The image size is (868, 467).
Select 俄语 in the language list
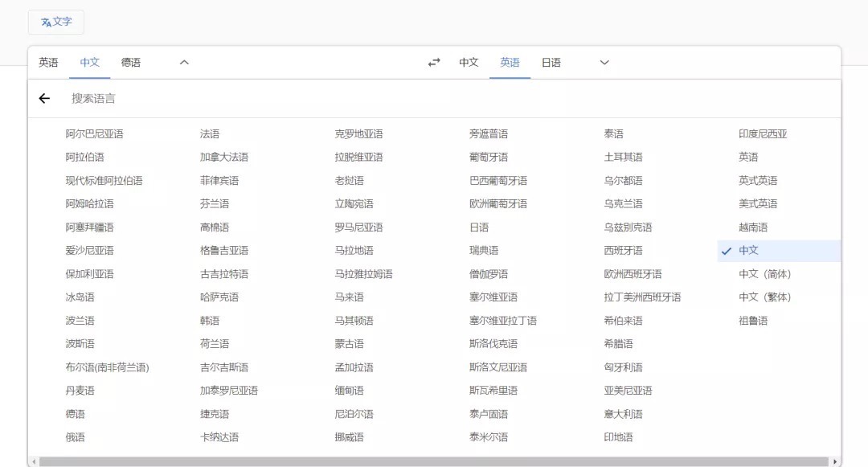click(76, 437)
